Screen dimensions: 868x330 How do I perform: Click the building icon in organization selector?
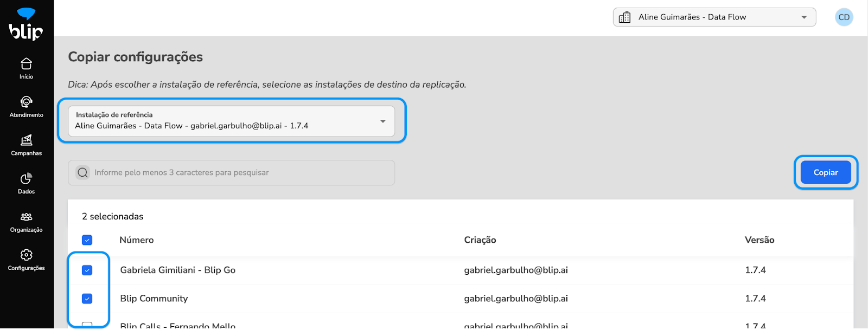click(x=625, y=17)
